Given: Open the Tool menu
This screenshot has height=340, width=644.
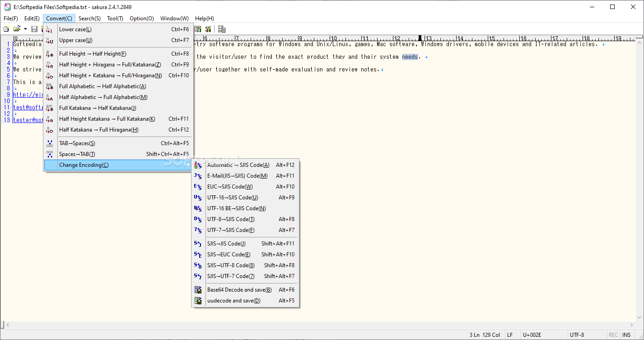Looking at the screenshot, I should [x=115, y=19].
